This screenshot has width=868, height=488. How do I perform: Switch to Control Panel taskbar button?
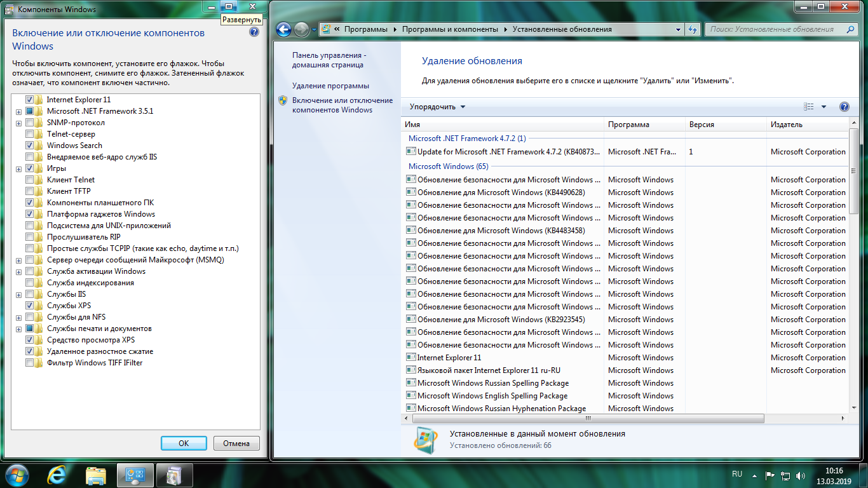[x=135, y=475]
